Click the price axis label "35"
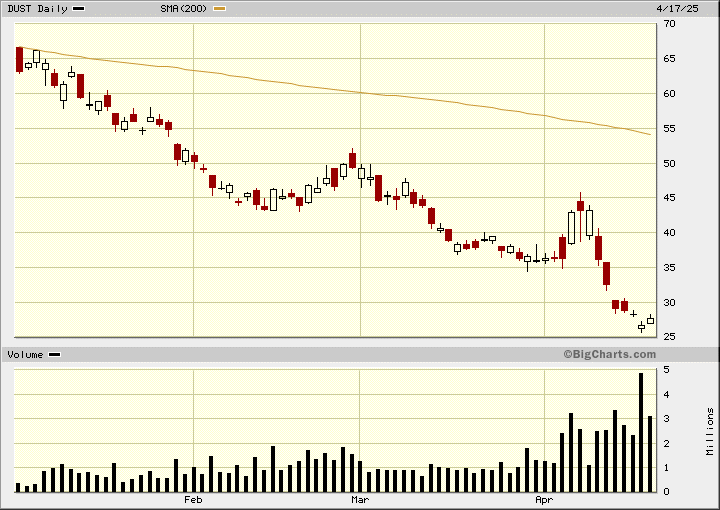Screen dimensions: 720x510 pos(669,268)
